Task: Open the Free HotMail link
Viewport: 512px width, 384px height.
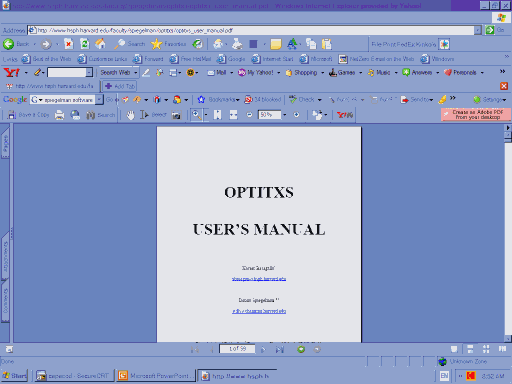Action: 190,59
